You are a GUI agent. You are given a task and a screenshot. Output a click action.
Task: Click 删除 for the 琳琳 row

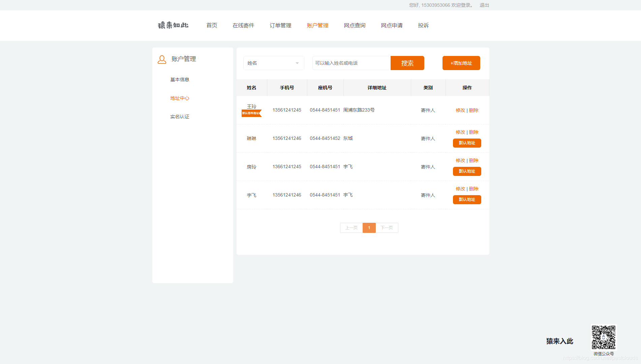[x=474, y=132]
